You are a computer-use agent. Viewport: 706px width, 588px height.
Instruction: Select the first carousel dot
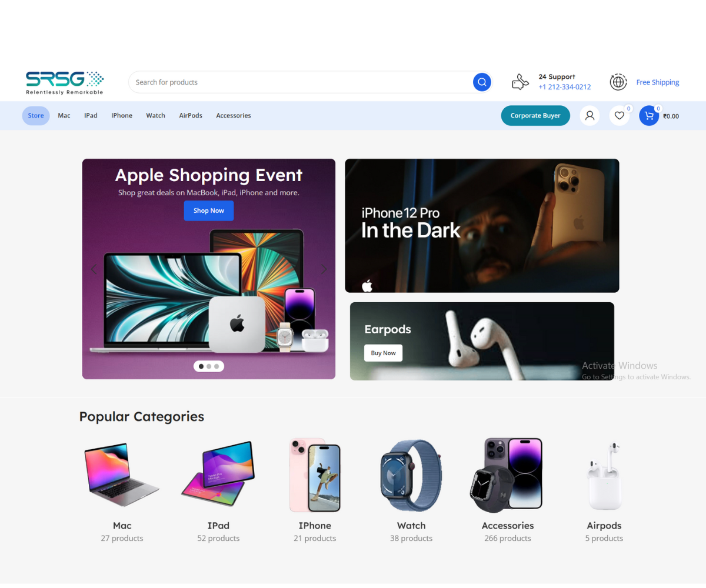(x=201, y=366)
